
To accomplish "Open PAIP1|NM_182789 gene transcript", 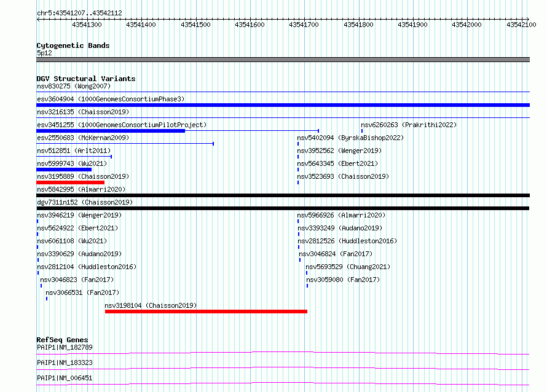I will pos(65,347).
